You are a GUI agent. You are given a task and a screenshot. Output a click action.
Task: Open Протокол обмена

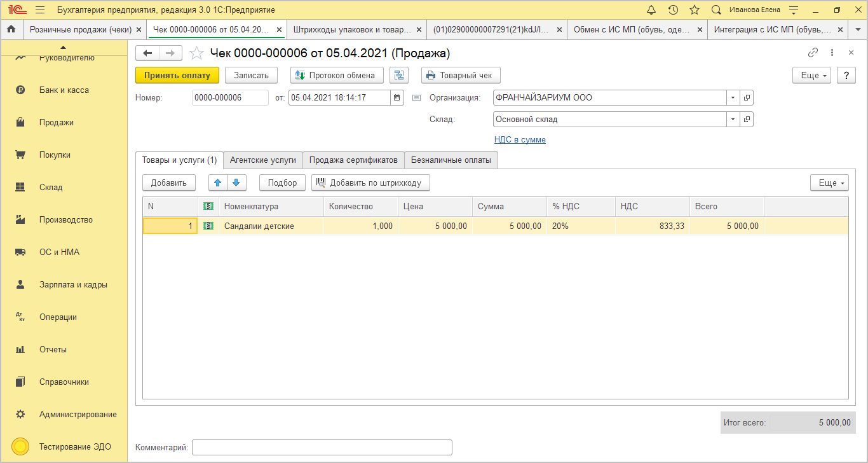[337, 75]
